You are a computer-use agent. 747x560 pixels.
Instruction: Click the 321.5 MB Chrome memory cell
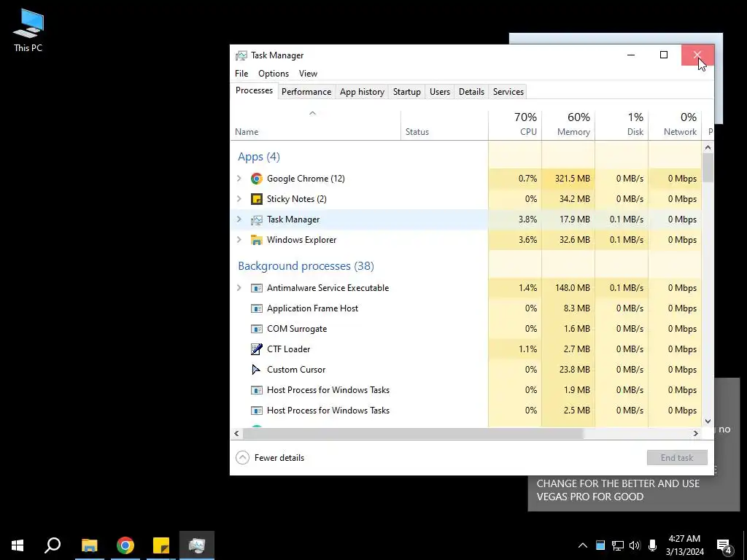click(x=568, y=179)
